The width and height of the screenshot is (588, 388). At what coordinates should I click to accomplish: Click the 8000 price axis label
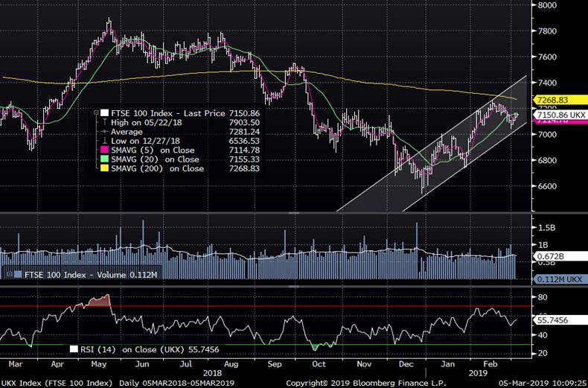click(x=547, y=5)
